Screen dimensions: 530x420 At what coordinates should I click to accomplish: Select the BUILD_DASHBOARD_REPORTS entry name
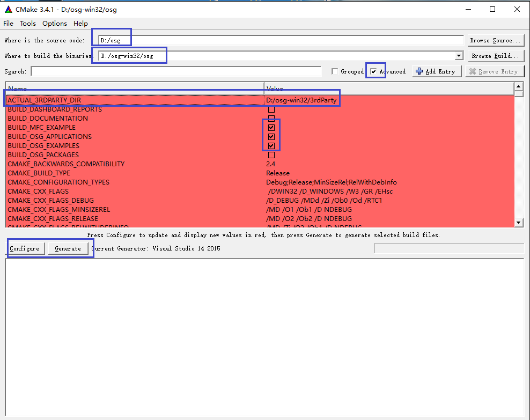(x=55, y=109)
